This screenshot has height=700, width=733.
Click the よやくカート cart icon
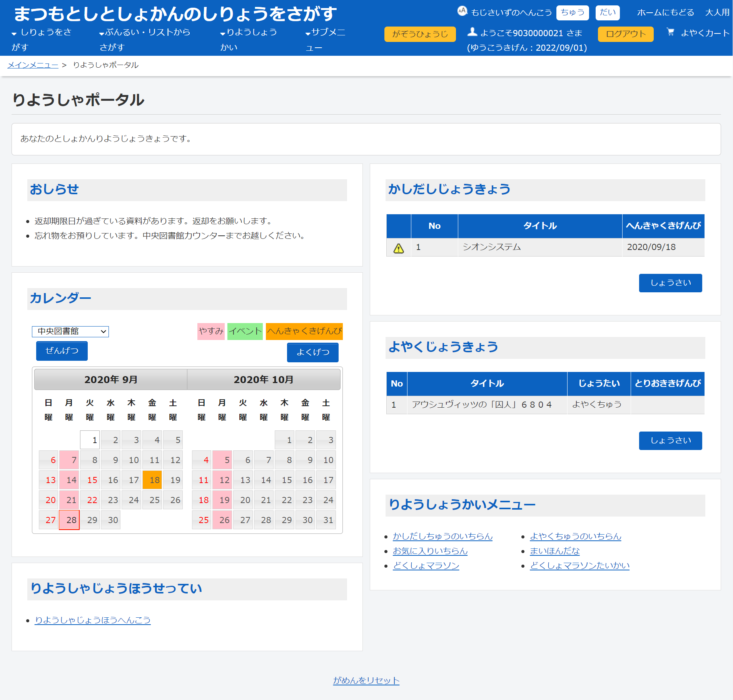(670, 32)
